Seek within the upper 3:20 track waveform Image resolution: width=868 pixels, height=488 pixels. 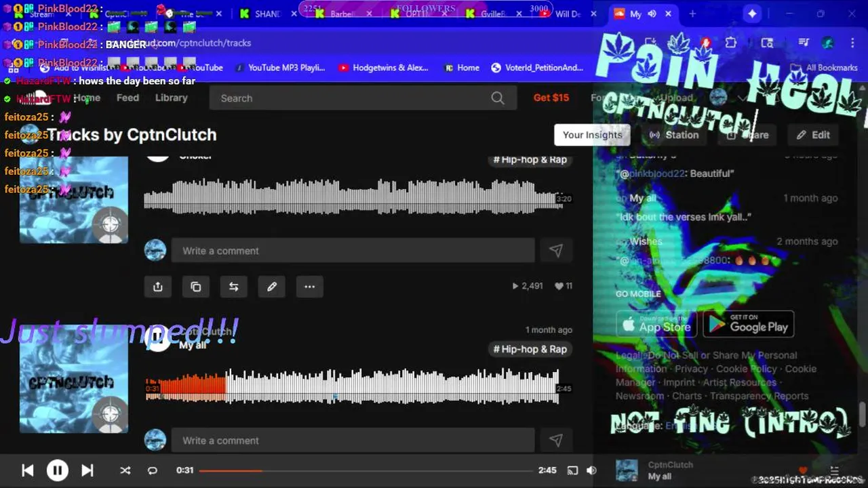pos(353,197)
